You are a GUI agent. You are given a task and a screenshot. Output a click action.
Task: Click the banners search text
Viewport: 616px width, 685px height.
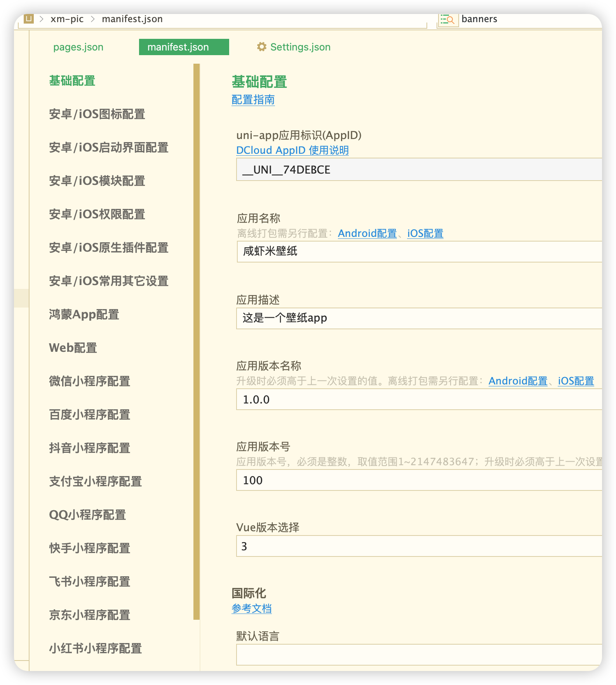click(x=479, y=19)
